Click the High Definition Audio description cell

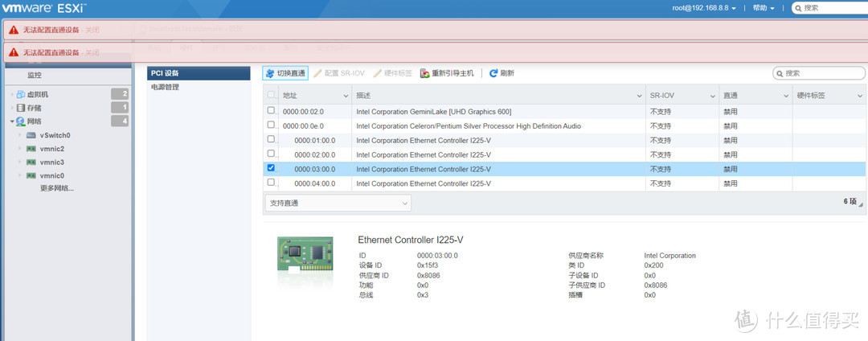[469, 125]
